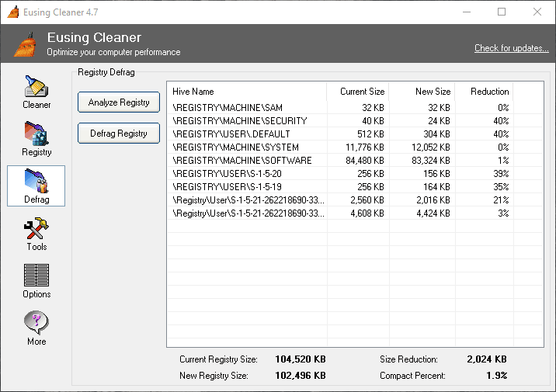Click the 21% reduction value
Viewport: 556px width, 392px height.
coord(501,200)
